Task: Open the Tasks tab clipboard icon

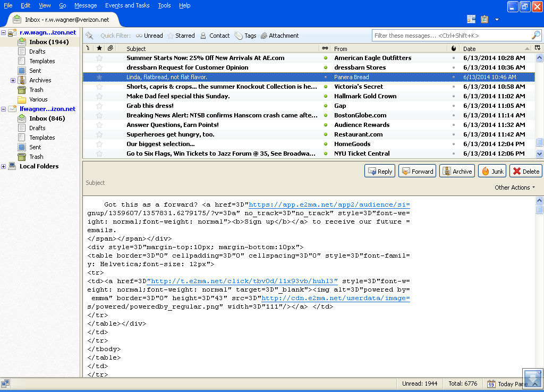Action: [x=484, y=19]
